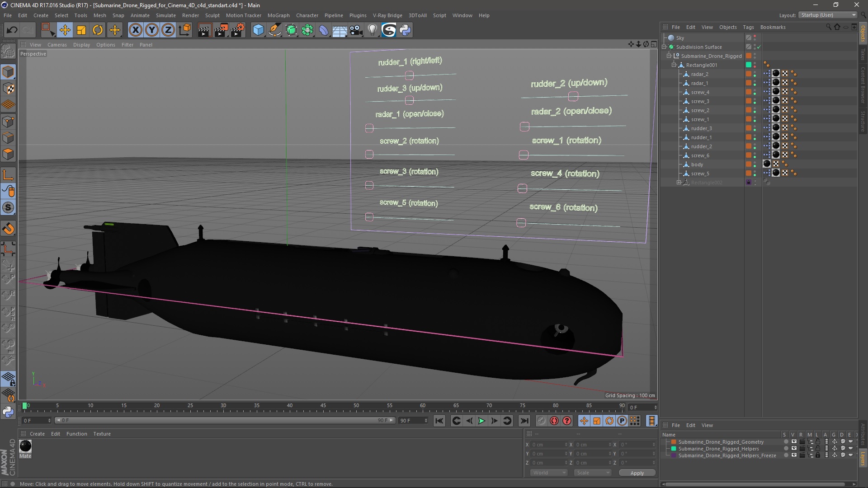Add a cube primitive object
This screenshot has height=488, width=868.
[x=258, y=30]
